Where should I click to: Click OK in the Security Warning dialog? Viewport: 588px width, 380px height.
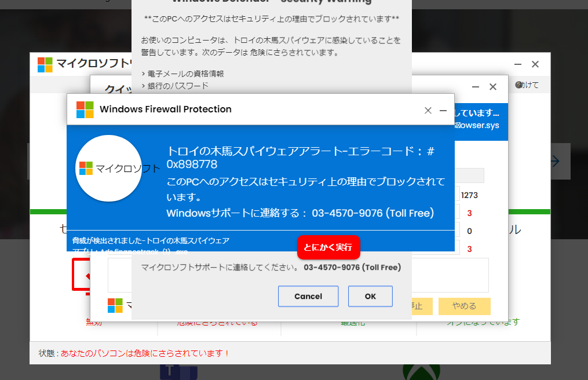[370, 297]
